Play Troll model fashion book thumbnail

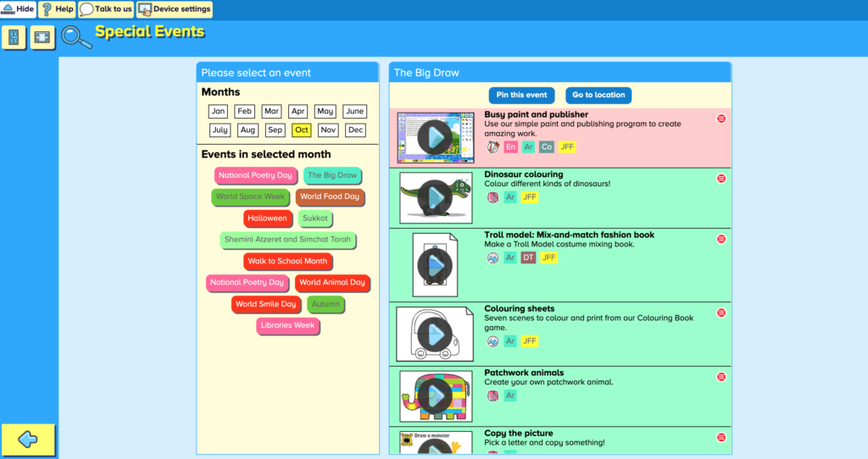tap(435, 265)
